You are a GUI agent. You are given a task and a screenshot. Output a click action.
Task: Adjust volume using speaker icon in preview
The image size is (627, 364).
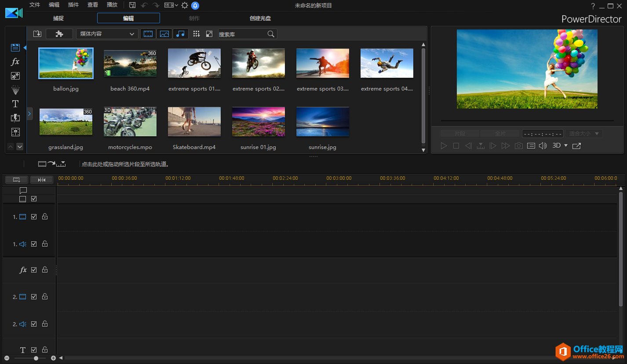coord(543,146)
